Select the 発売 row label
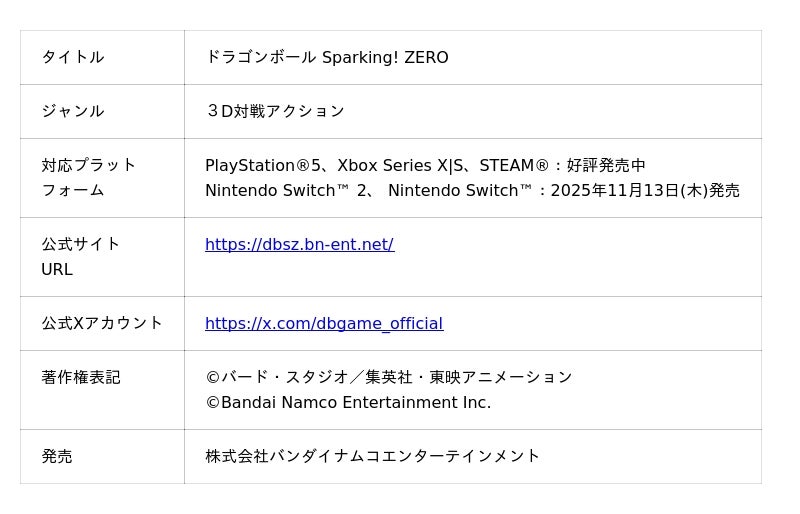 pos(57,457)
